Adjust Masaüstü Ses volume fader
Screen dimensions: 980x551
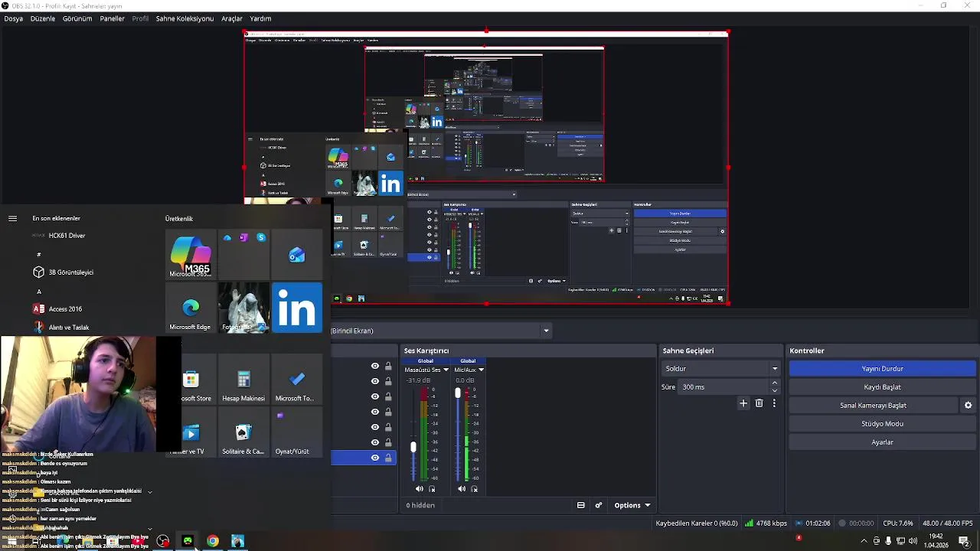pos(413,447)
